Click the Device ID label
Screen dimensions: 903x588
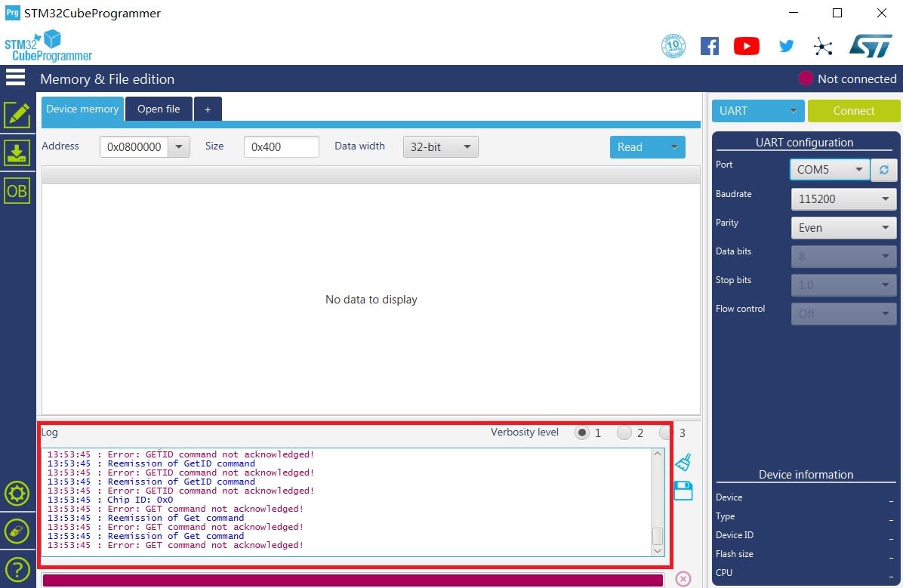tap(735, 535)
